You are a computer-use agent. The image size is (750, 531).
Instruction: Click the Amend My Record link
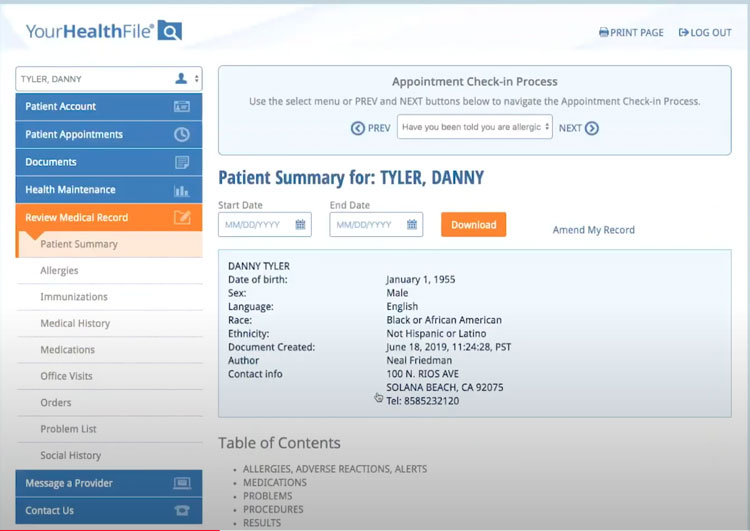(593, 230)
